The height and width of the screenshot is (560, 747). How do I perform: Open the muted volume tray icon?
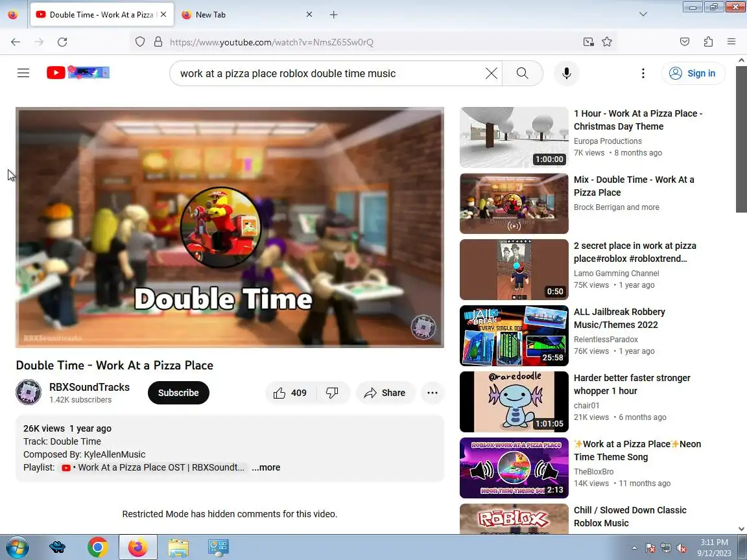coord(682,548)
